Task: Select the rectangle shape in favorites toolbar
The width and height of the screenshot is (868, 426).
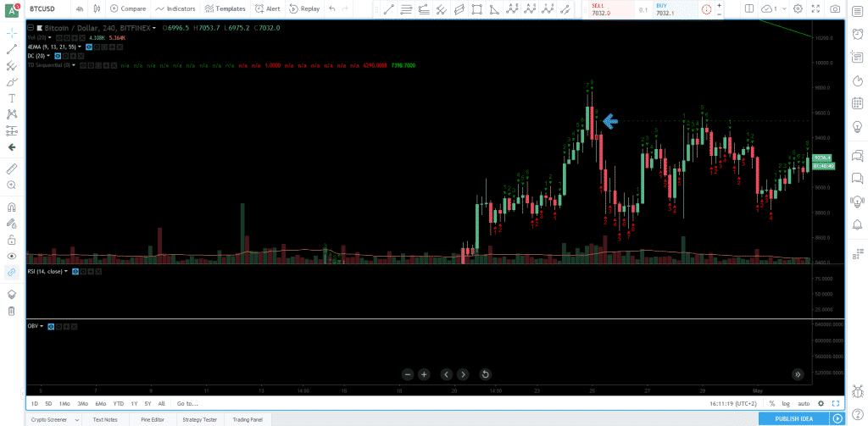Action: click(x=476, y=8)
